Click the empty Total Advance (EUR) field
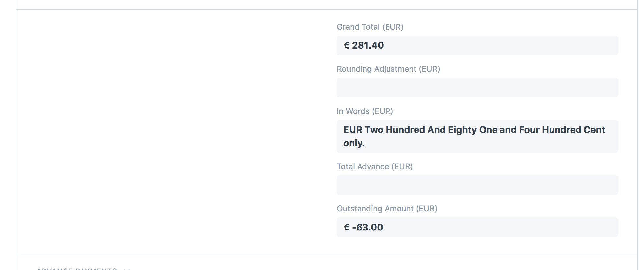644x270 pixels. pyautogui.click(x=477, y=185)
